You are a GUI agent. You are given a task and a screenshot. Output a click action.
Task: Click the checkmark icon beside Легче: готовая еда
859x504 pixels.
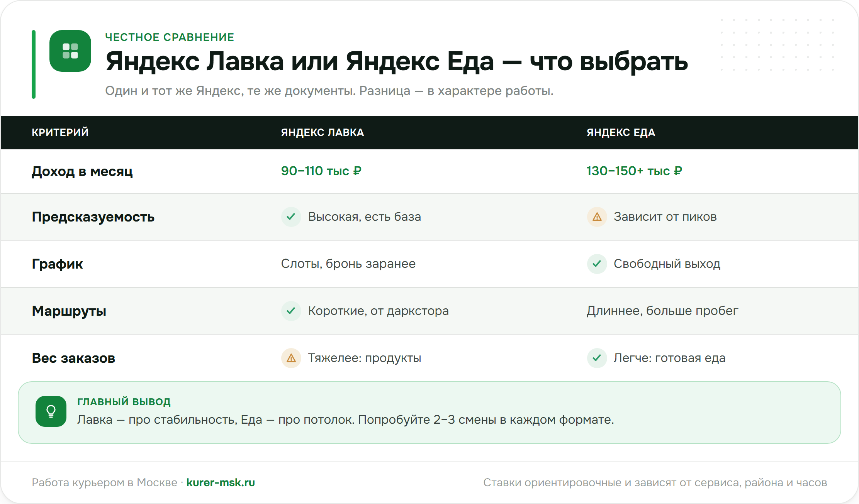pos(597,358)
